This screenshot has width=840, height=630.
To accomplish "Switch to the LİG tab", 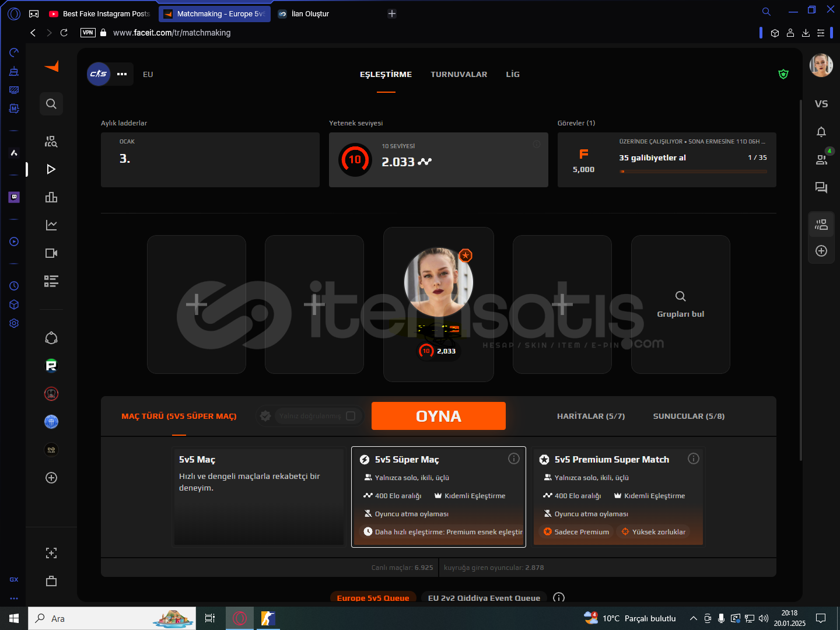I will (513, 74).
